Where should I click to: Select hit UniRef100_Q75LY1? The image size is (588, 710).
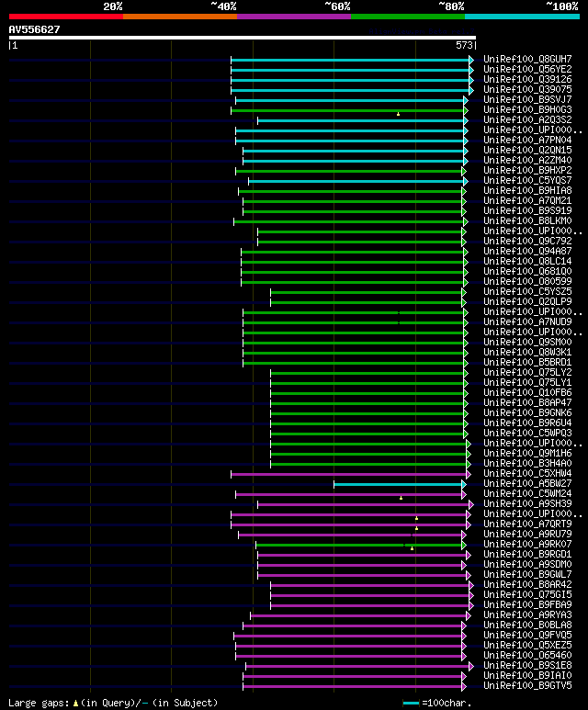click(527, 383)
